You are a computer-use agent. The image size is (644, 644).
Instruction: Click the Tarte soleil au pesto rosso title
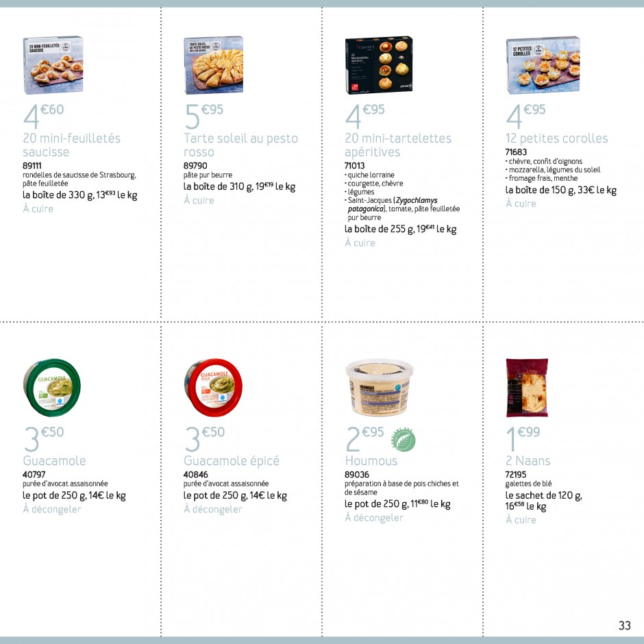pyautogui.click(x=240, y=145)
